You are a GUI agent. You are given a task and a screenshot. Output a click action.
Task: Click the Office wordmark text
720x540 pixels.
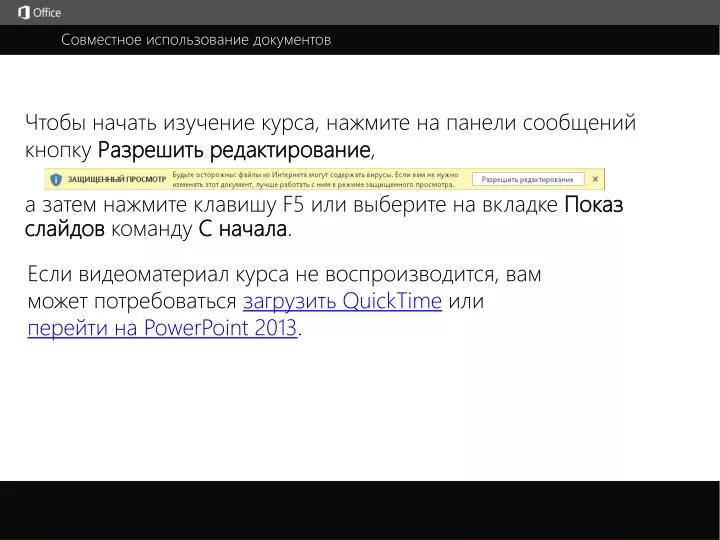point(46,13)
